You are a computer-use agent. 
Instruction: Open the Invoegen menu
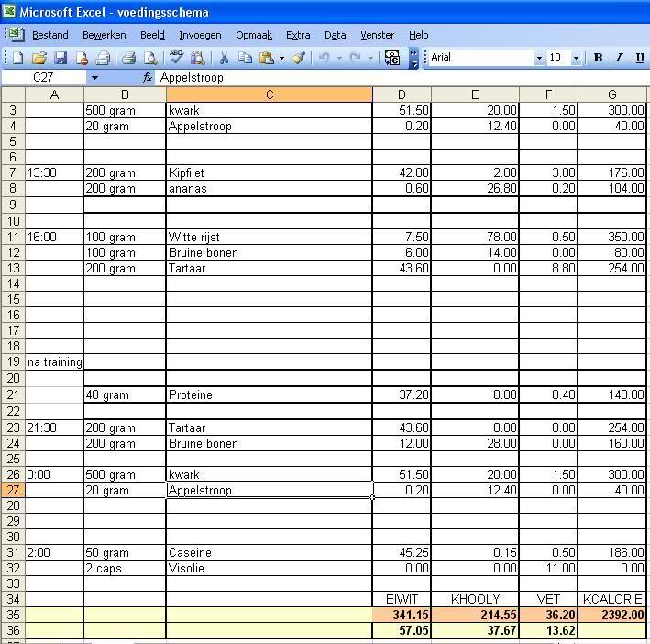click(200, 35)
